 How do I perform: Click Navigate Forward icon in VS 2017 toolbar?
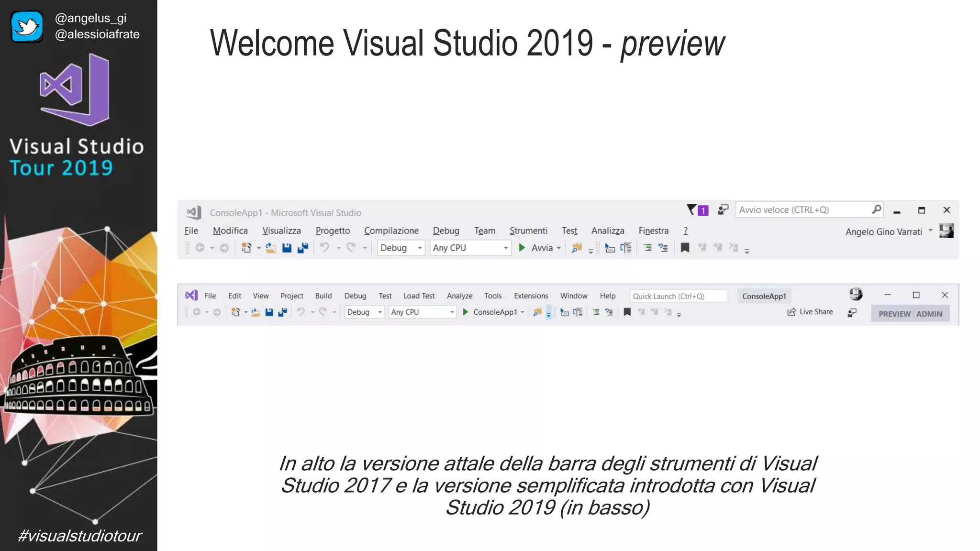click(224, 248)
